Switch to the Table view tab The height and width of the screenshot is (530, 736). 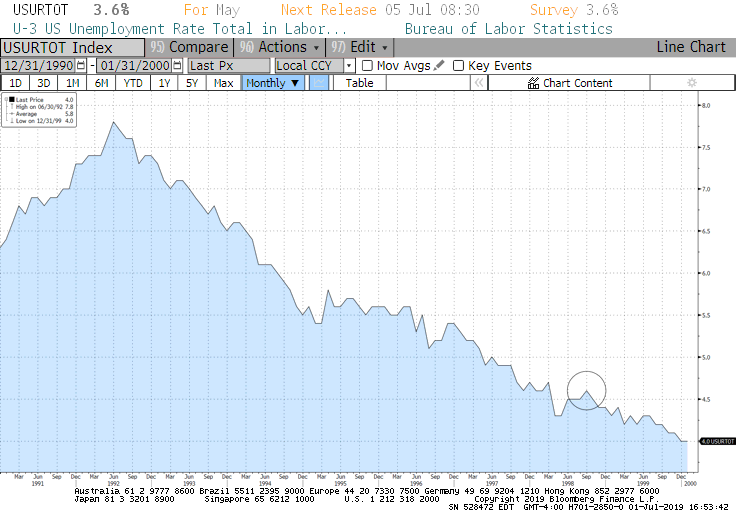[x=359, y=83]
